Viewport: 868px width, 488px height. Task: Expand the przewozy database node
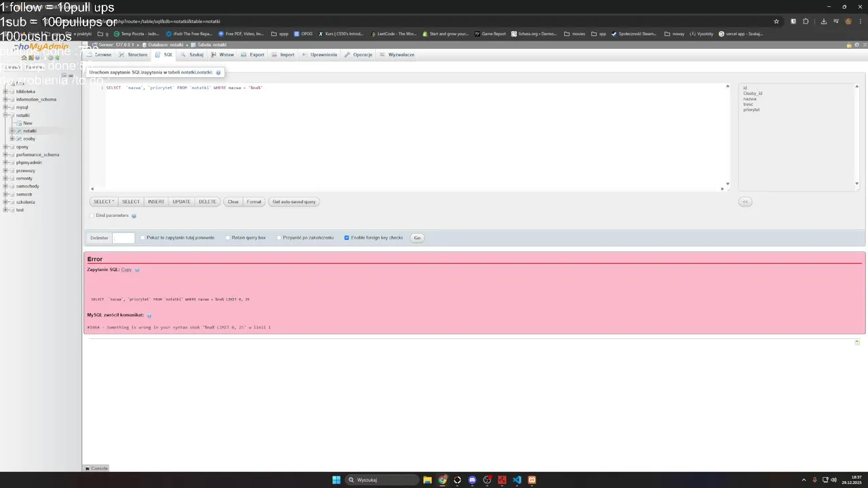click(5, 171)
